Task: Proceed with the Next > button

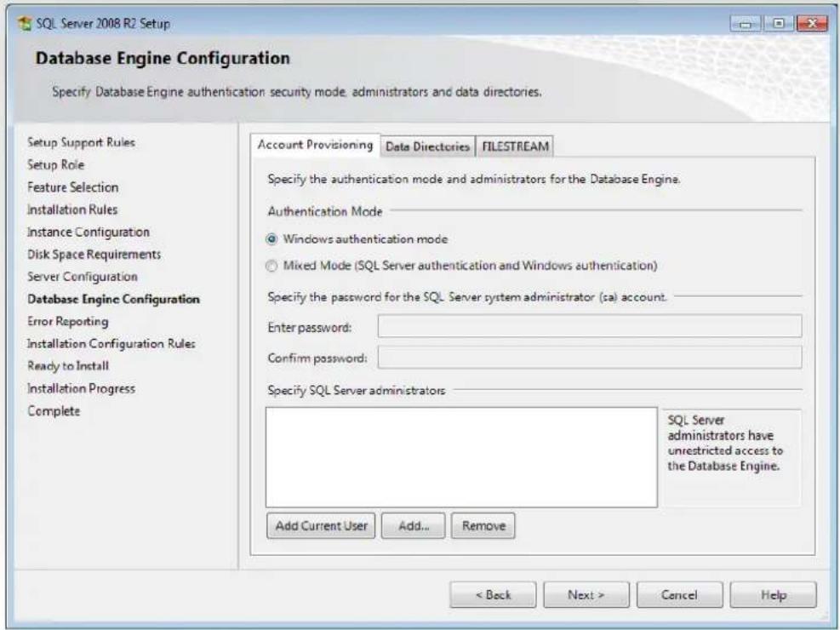Action: (x=586, y=594)
